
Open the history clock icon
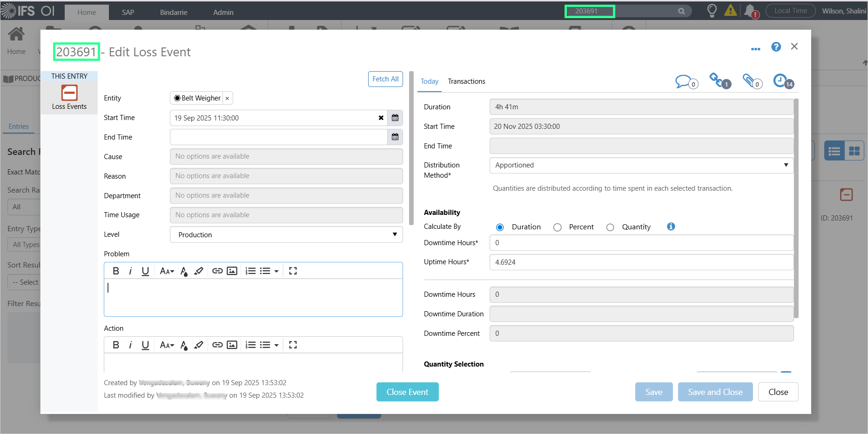click(780, 80)
